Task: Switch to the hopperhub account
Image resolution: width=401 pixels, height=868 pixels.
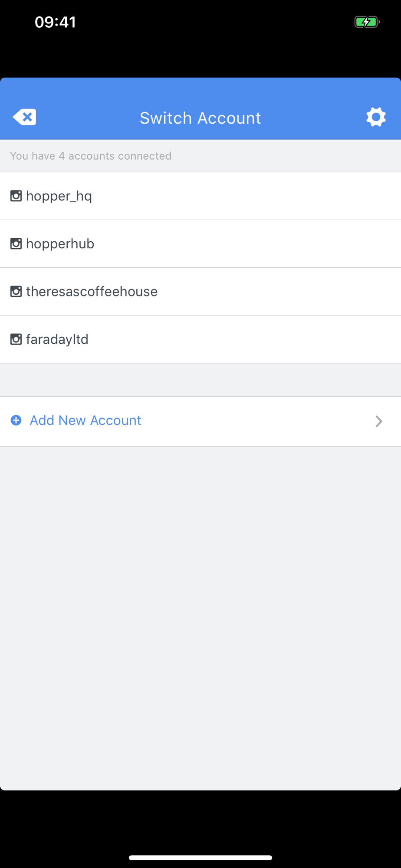Action: (60, 244)
